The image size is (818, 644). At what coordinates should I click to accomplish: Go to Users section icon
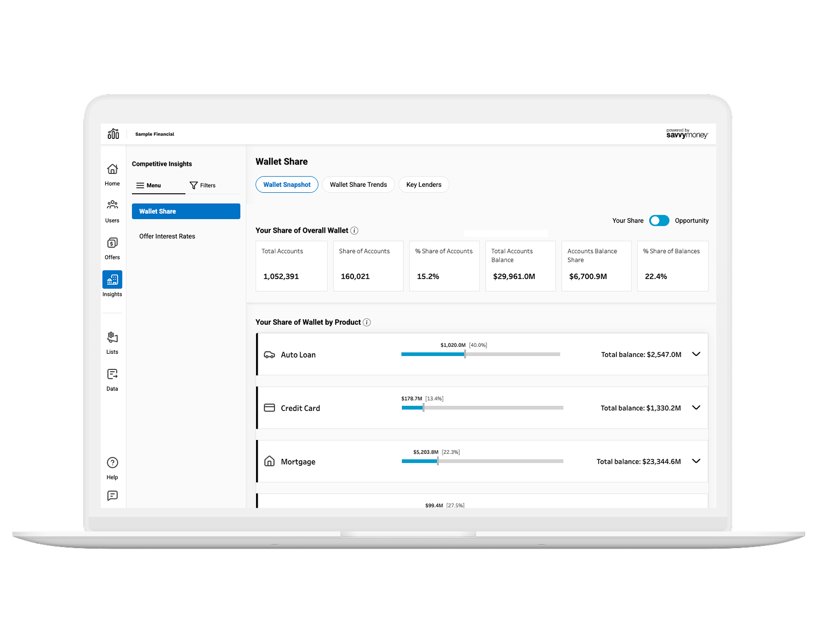pyautogui.click(x=112, y=205)
